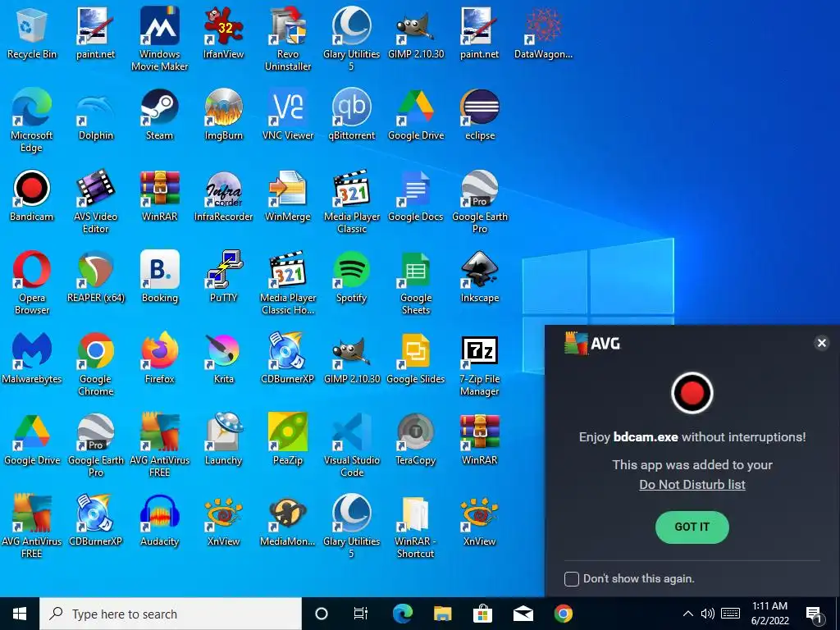
Task: Tick the Don't show this again checkbox
Action: pos(572,578)
